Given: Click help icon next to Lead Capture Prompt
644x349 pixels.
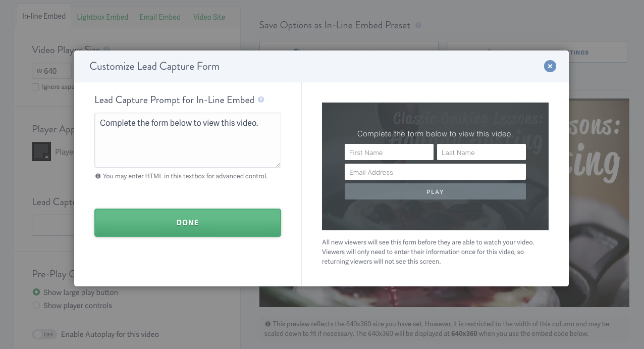Looking at the screenshot, I should point(260,99).
